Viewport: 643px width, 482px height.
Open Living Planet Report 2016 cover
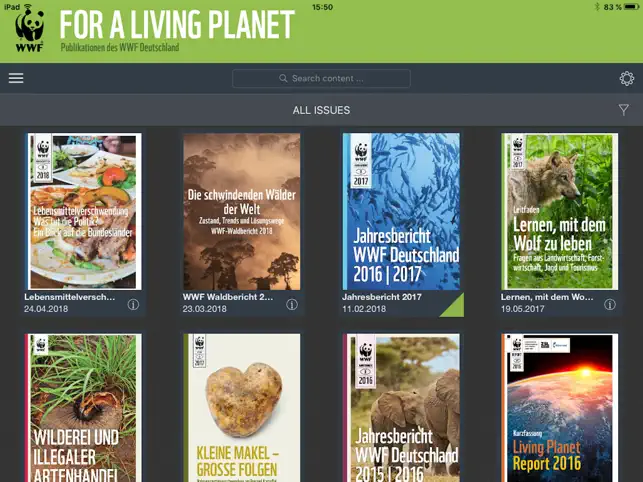559,408
